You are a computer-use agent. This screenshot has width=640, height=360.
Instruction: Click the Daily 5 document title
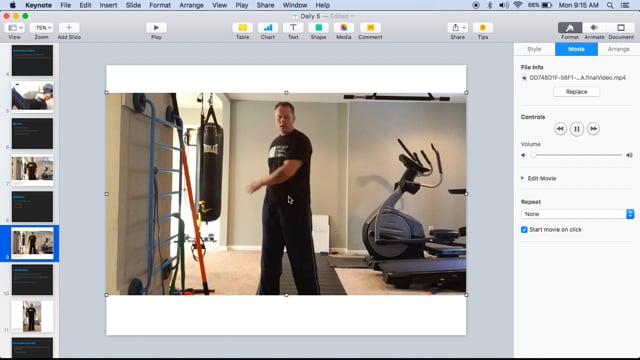pyautogui.click(x=310, y=16)
